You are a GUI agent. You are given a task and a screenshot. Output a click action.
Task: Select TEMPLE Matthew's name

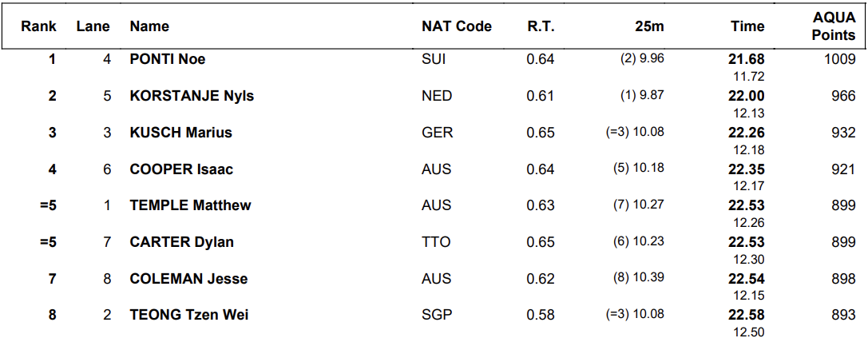tap(190, 205)
